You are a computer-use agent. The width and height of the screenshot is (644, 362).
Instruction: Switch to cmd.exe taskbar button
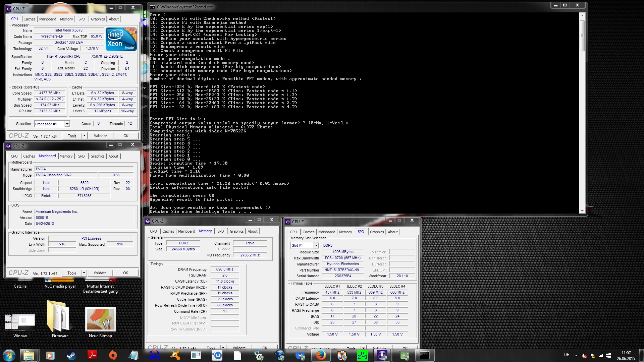click(424, 355)
